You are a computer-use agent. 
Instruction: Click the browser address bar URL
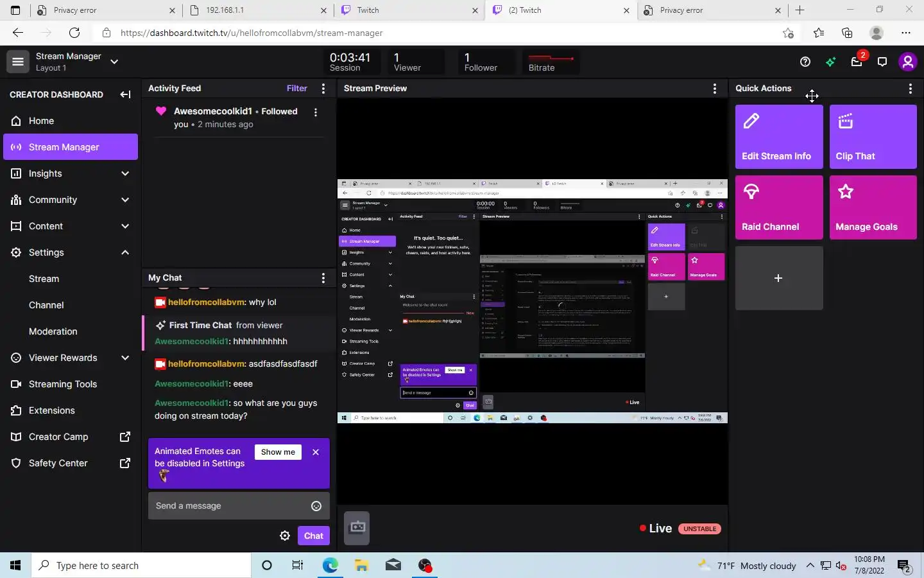pos(252,33)
